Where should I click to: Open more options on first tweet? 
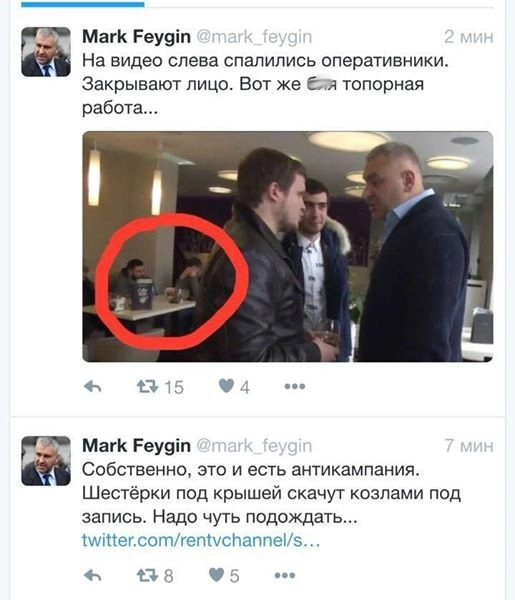pos(295,386)
